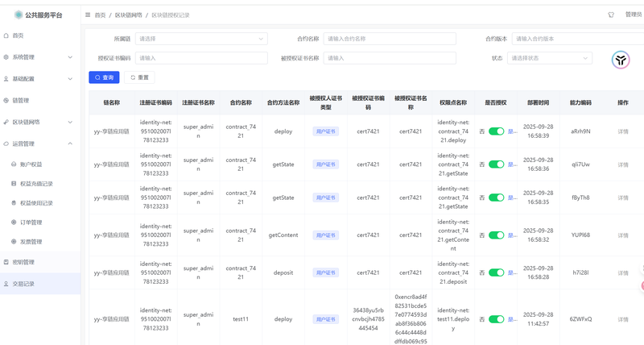Expand the 系统管理 sidebar menu
644x345 pixels.
pyautogui.click(x=40, y=57)
